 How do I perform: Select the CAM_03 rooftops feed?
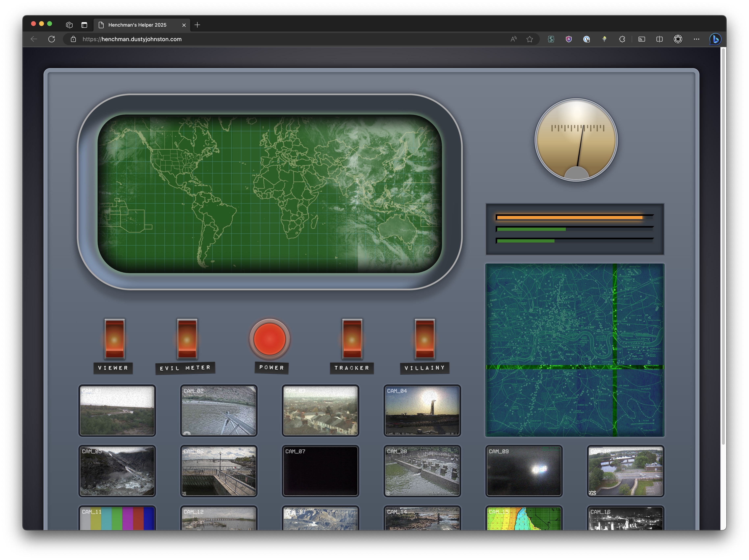320,410
